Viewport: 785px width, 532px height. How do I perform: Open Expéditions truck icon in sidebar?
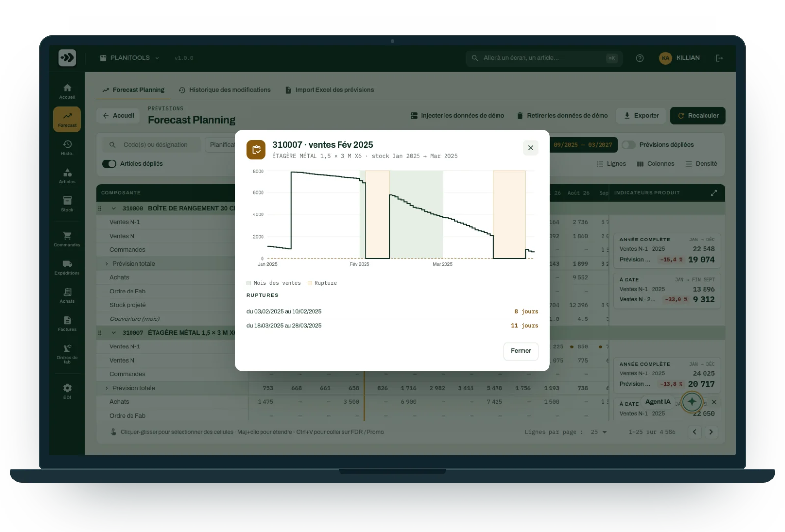[67, 264]
